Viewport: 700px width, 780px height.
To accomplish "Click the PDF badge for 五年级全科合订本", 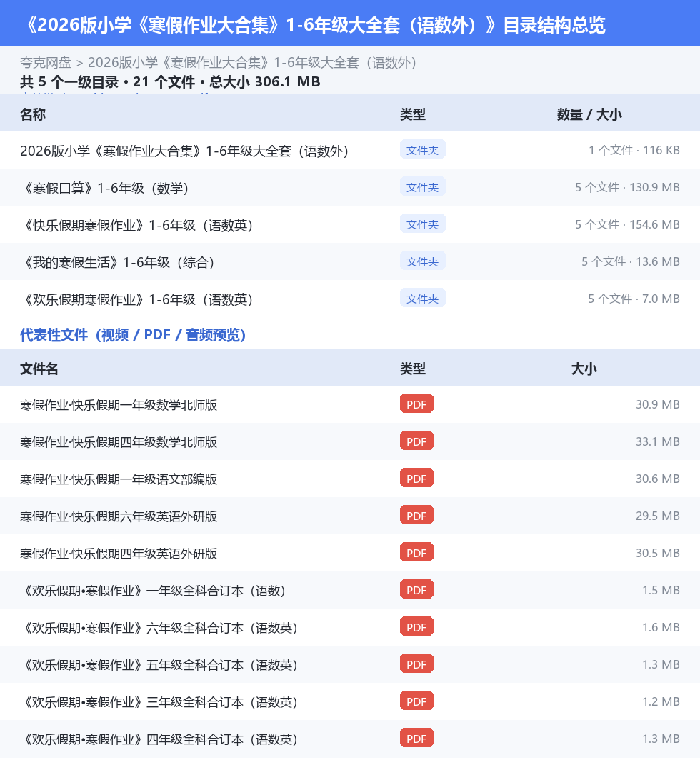I will pyautogui.click(x=416, y=664).
